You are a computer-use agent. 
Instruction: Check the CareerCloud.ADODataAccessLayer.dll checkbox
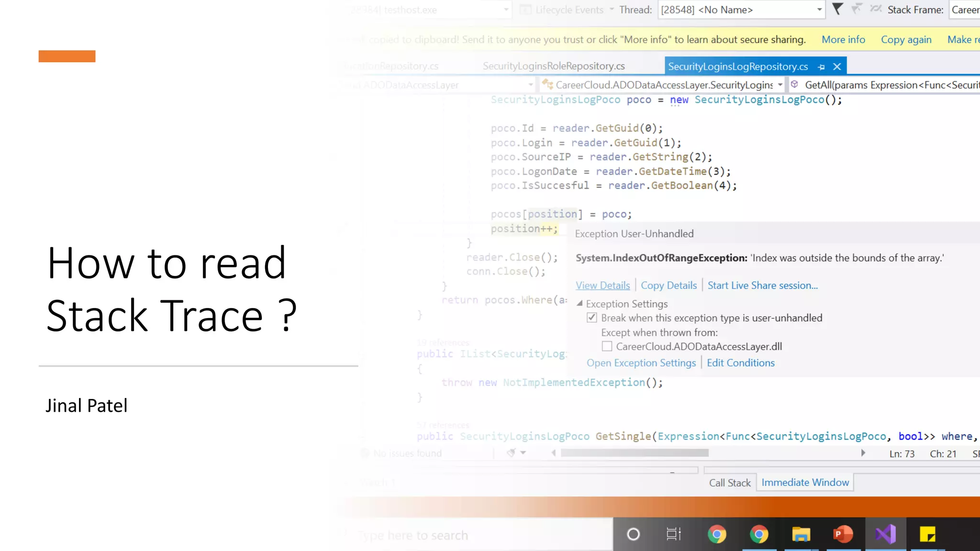(x=607, y=346)
